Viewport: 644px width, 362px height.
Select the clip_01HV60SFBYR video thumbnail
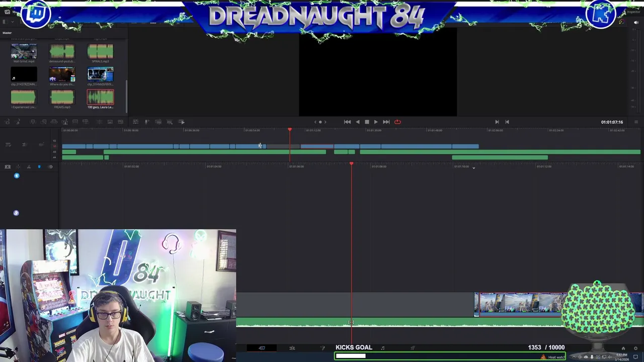100,74
